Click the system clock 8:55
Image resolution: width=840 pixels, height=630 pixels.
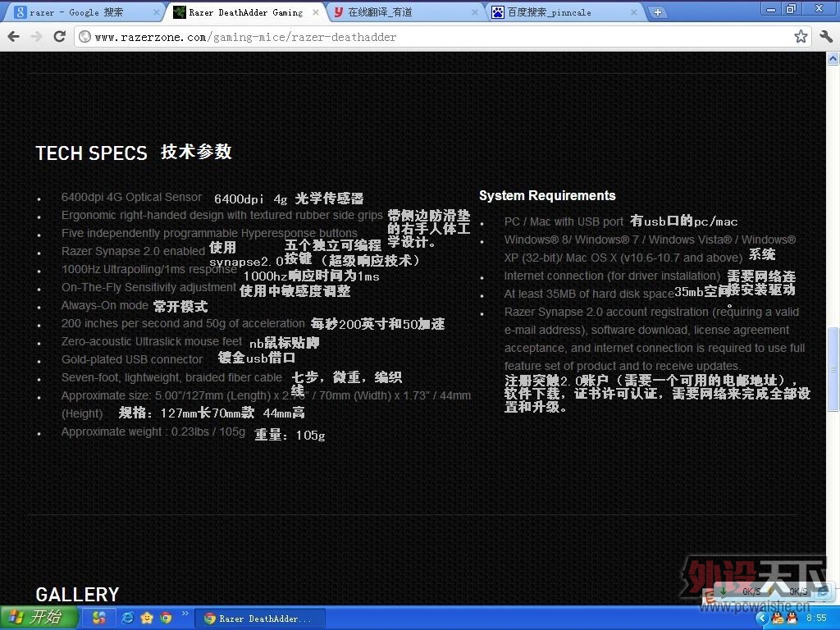pyautogui.click(x=816, y=618)
